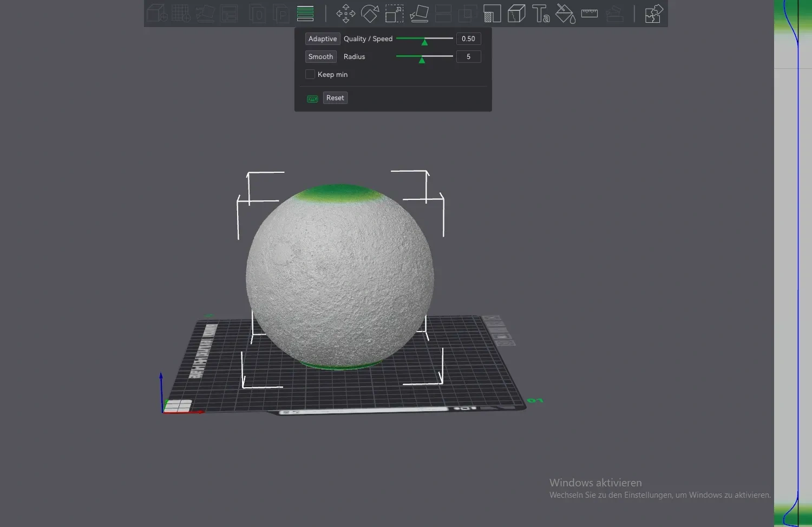Click the Quality / Speed slider handle
Image resolution: width=812 pixels, height=527 pixels.
424,41
